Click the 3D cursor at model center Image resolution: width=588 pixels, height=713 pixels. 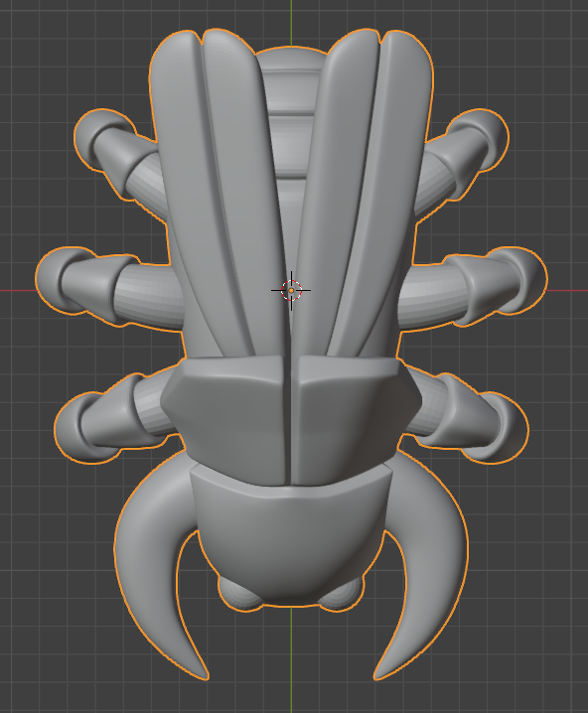[x=291, y=290]
